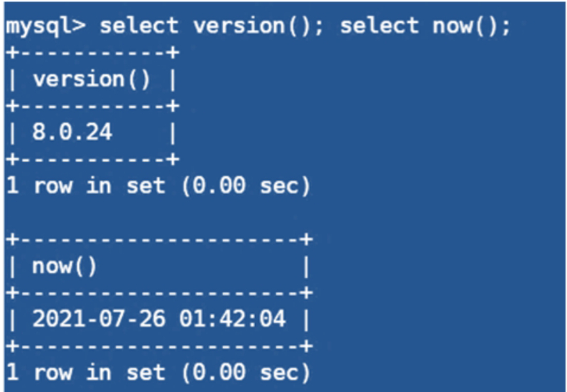Click the now() column header
This screenshot has height=392, width=567.
tap(64, 267)
